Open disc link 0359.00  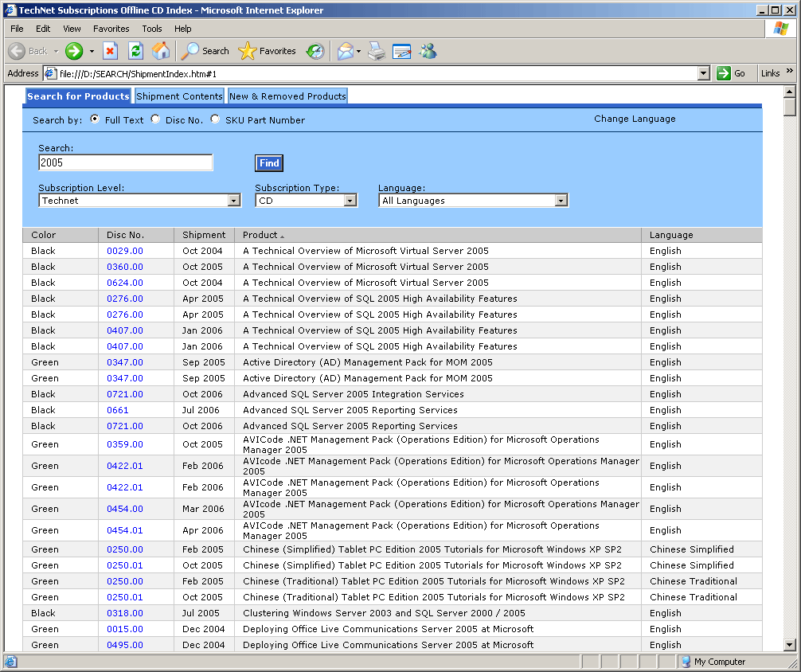(x=125, y=444)
